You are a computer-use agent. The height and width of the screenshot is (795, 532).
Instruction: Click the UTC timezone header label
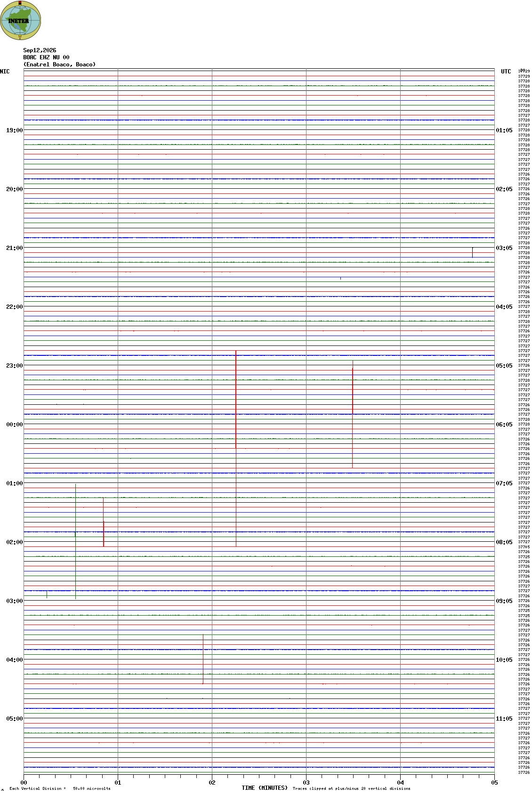tap(506, 72)
